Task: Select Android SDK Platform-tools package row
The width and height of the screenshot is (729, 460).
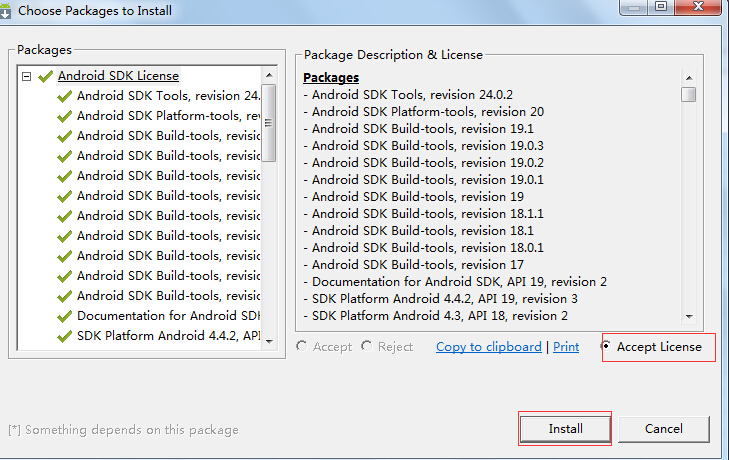Action: click(168, 116)
